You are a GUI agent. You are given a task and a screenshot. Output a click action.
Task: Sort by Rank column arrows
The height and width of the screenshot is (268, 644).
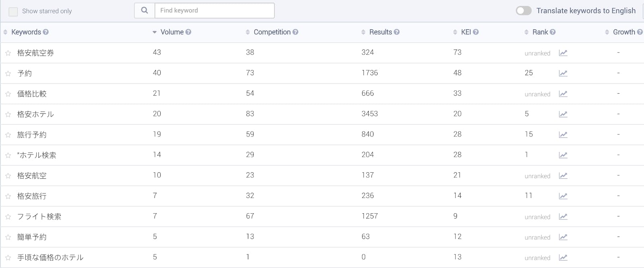526,32
